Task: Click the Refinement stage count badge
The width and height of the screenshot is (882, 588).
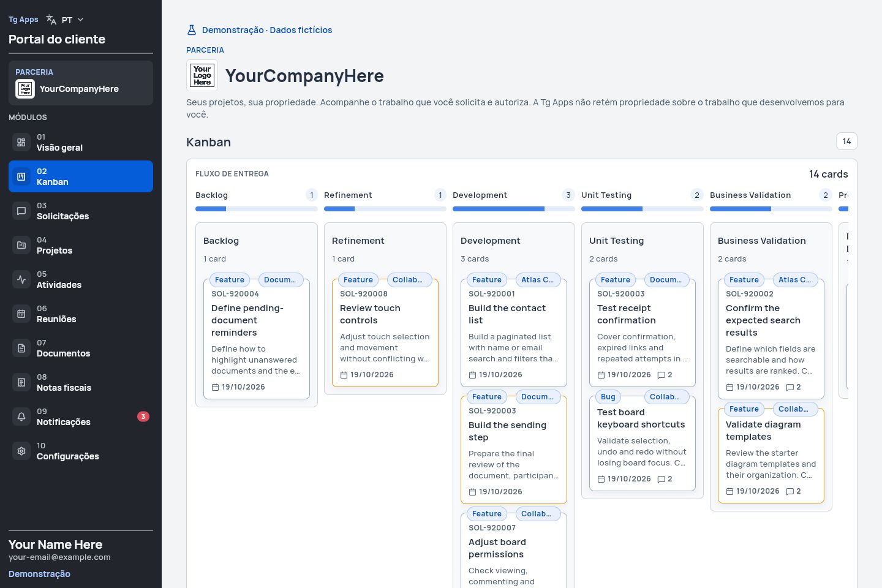Action: (x=440, y=195)
